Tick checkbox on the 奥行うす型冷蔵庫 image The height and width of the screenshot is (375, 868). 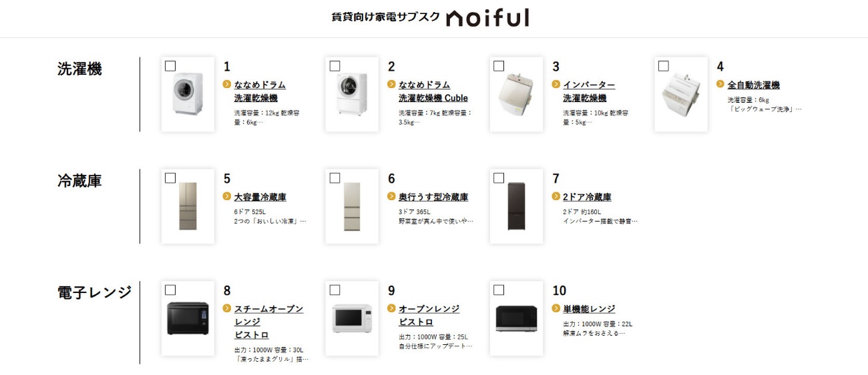pyautogui.click(x=335, y=178)
